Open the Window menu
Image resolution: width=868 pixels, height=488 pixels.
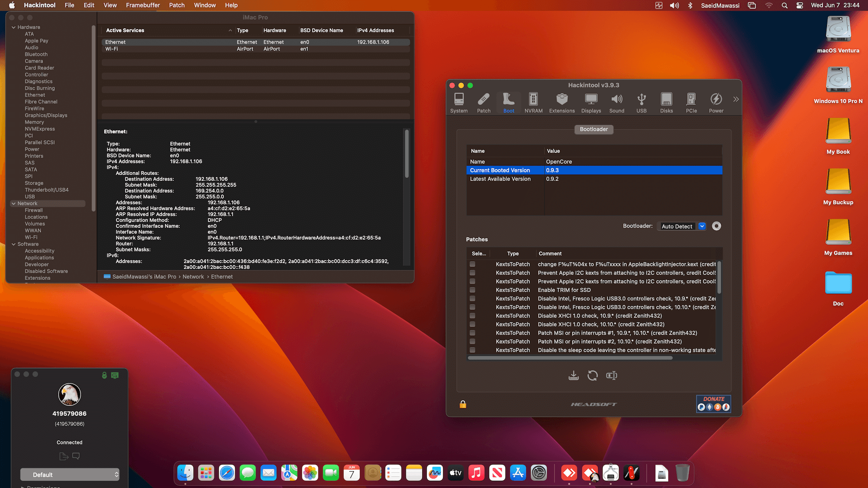pos(205,5)
